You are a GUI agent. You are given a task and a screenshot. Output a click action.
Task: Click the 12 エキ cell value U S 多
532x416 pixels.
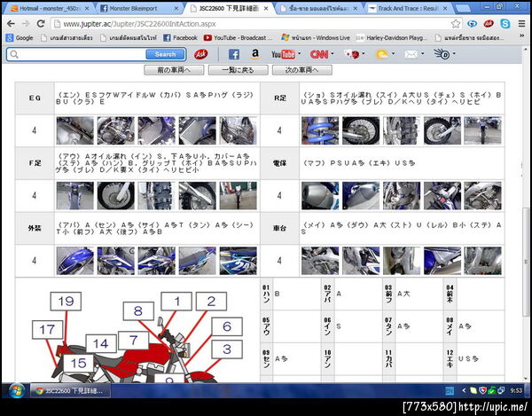[468, 358]
